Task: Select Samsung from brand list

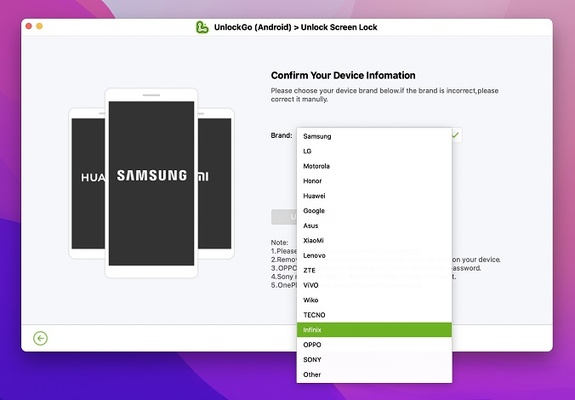Action: coord(374,136)
